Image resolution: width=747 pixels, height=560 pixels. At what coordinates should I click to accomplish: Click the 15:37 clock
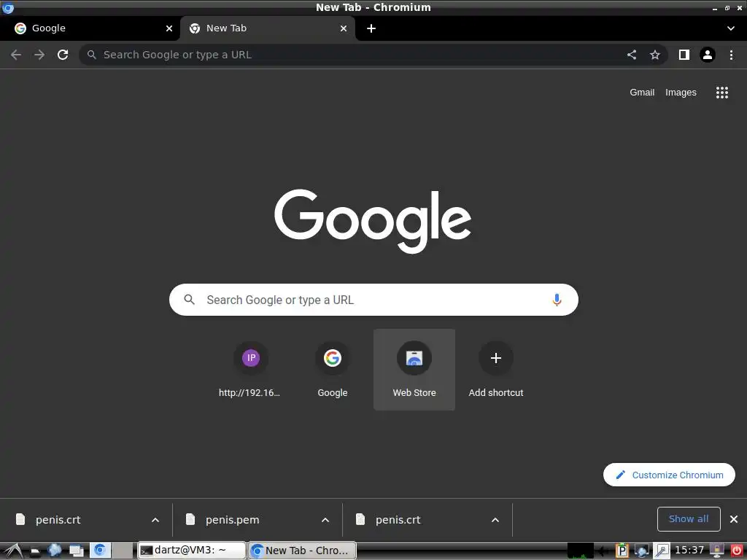689,551
